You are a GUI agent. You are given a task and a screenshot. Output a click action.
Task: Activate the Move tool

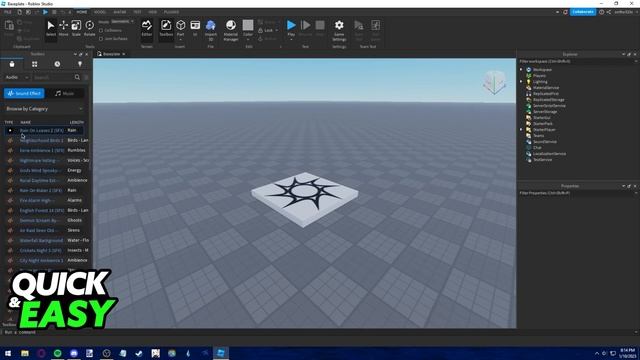(64, 29)
